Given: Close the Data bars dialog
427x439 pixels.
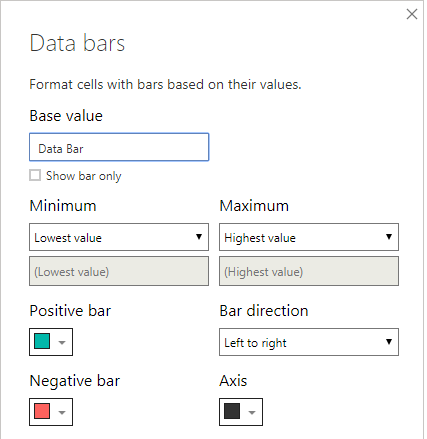Looking at the screenshot, I should (412, 14).
